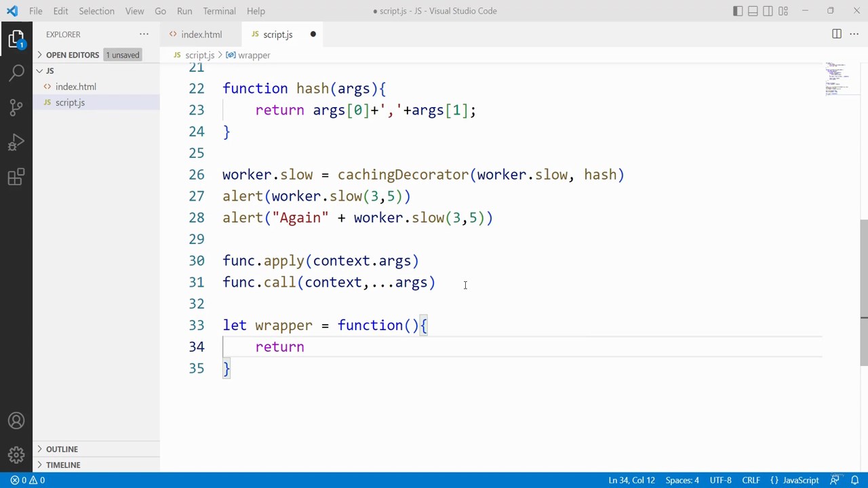Open editor more actions menu

coord(854,34)
